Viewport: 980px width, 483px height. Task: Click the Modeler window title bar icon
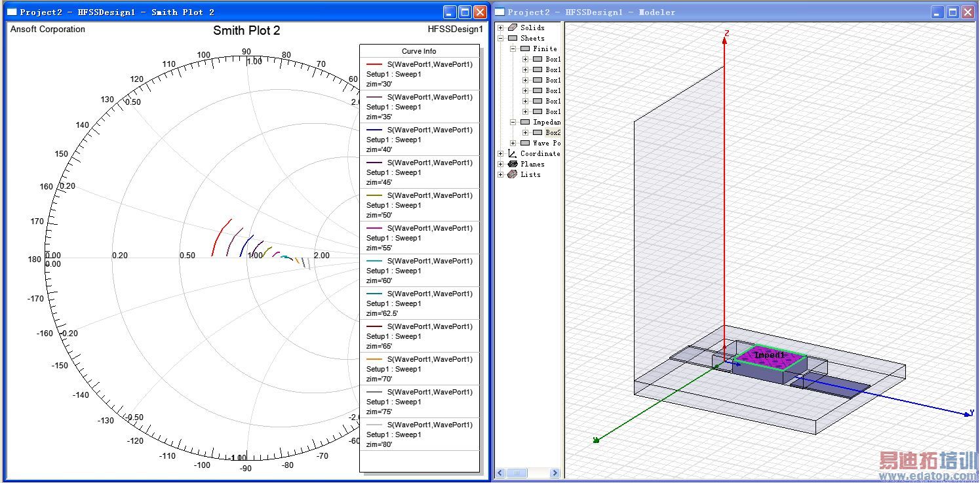click(x=500, y=12)
